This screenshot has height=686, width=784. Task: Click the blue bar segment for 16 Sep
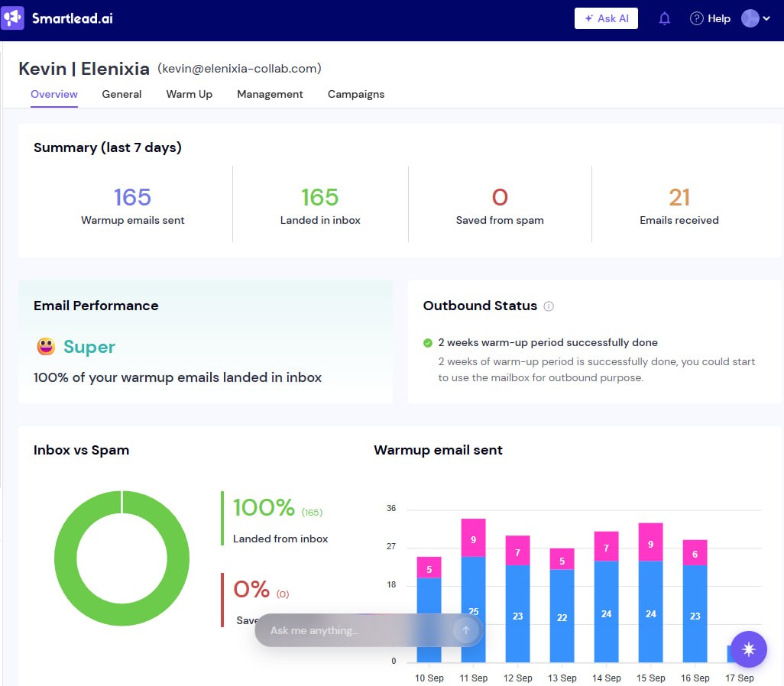point(695,613)
